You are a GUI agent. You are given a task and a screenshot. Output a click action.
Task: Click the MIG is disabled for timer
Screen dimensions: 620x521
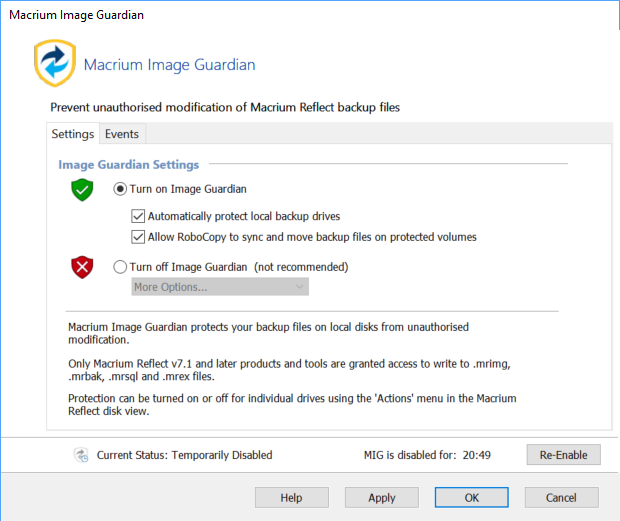[x=427, y=455]
